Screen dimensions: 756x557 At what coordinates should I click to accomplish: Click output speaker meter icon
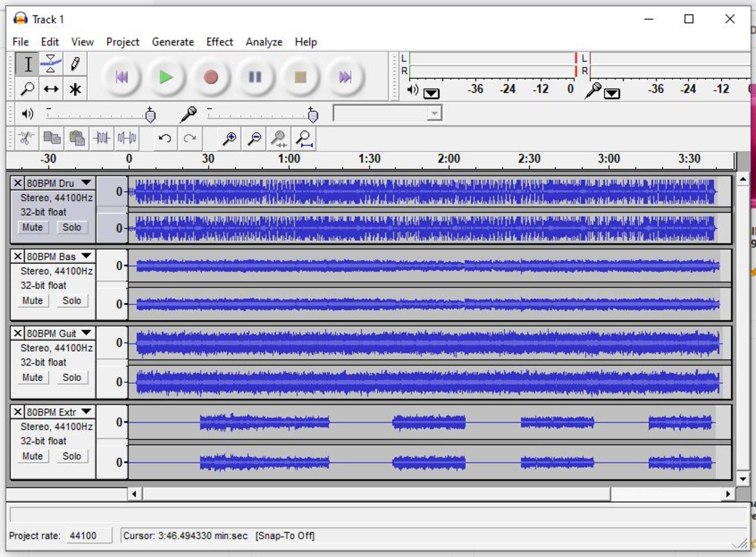click(412, 90)
